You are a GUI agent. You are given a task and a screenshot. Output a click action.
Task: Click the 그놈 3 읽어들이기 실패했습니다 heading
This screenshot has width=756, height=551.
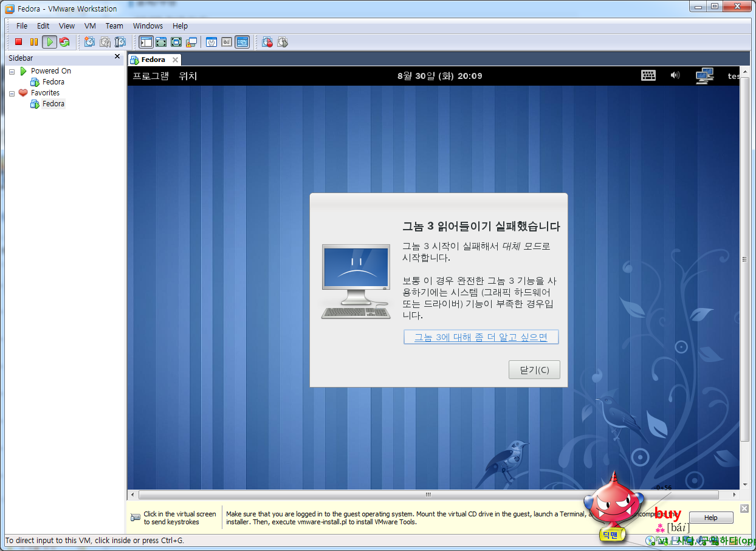[481, 227]
